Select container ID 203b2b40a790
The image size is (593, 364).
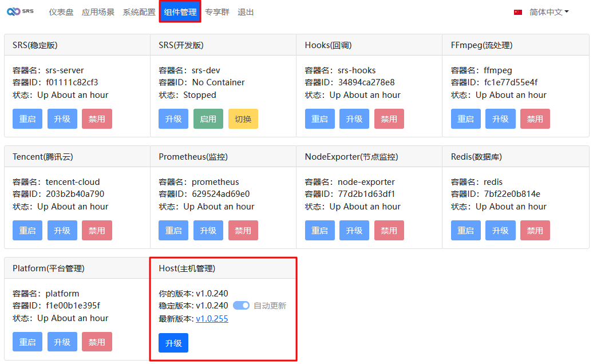coord(75,194)
